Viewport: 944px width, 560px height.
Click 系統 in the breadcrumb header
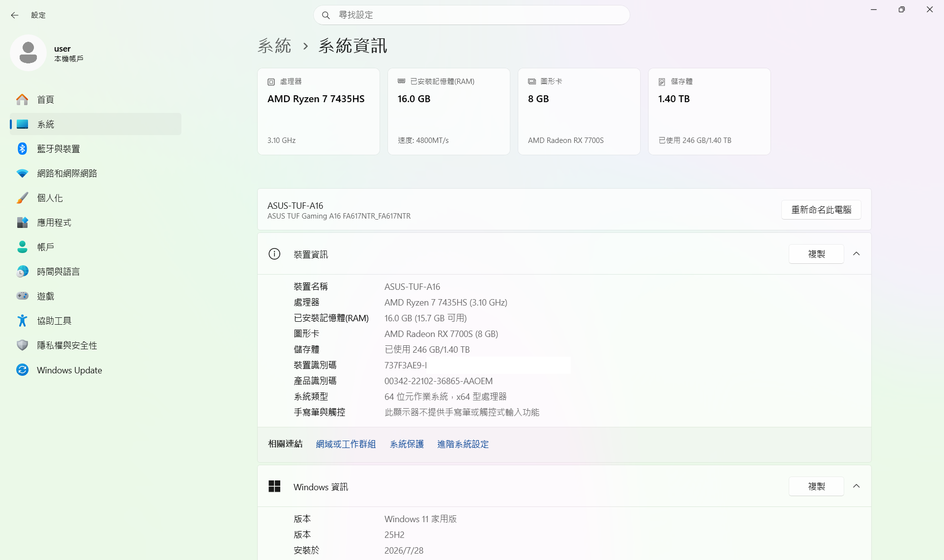pos(274,46)
